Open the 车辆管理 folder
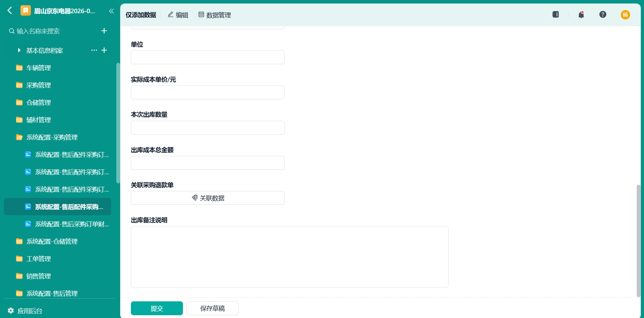 58,68
